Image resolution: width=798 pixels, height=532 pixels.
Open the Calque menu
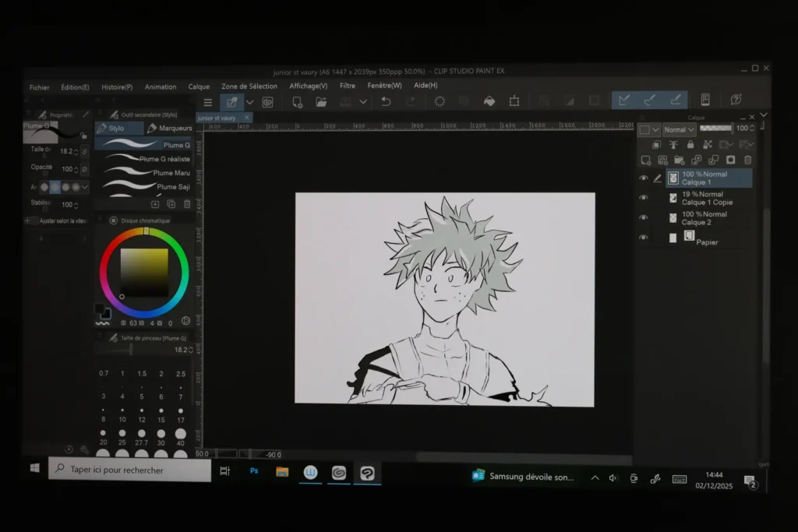tap(199, 87)
